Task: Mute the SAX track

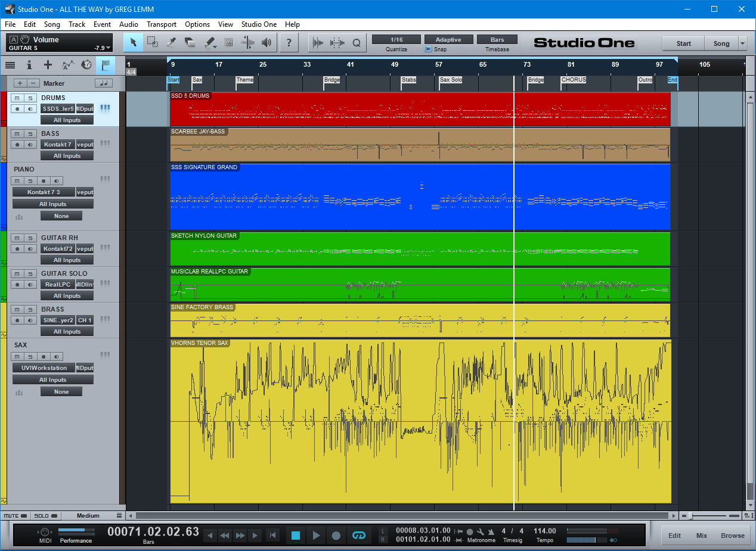Action: coord(17,357)
